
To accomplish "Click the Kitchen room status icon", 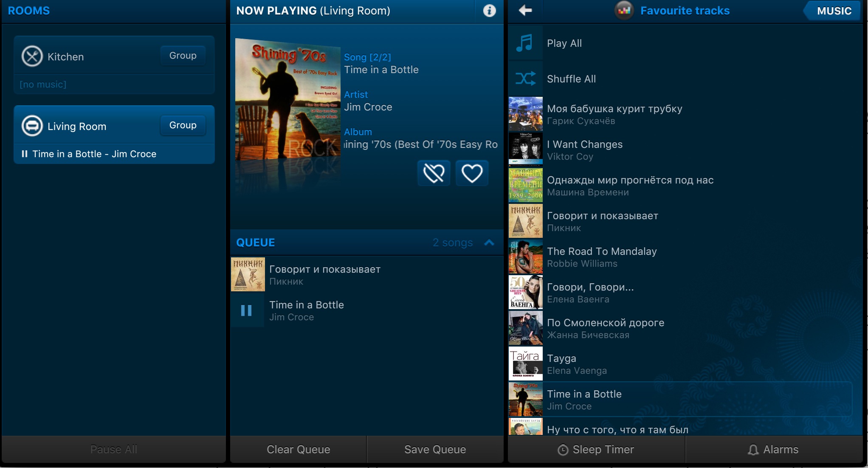I will [32, 56].
